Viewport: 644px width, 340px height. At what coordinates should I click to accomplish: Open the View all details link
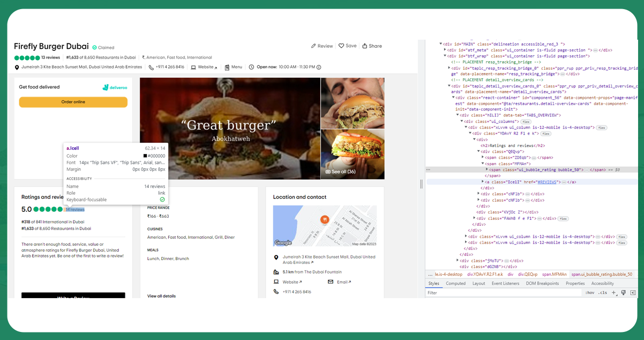[x=161, y=296]
